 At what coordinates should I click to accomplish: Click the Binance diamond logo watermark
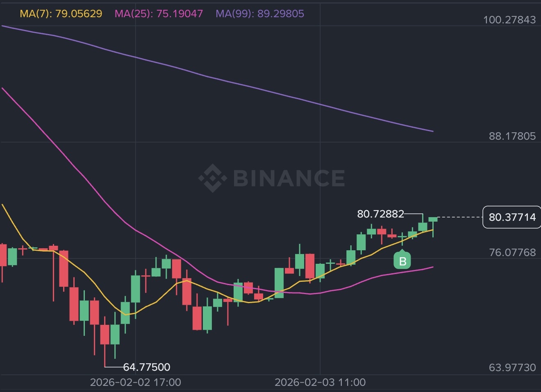212,178
